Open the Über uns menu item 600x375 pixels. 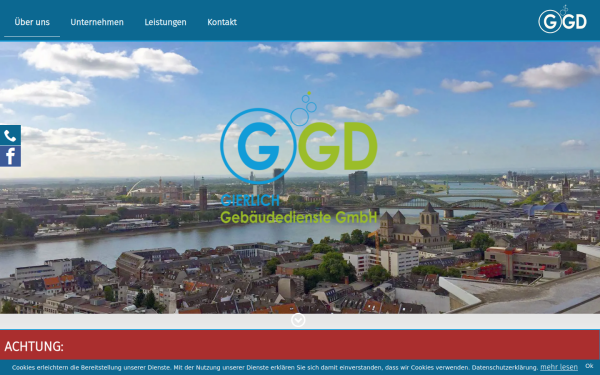(32, 22)
